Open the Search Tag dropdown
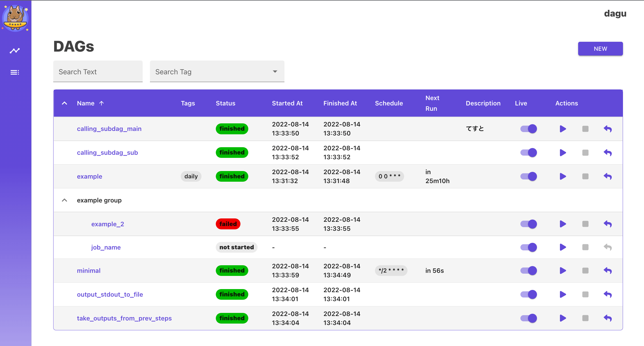This screenshot has height=346, width=644. coord(217,72)
